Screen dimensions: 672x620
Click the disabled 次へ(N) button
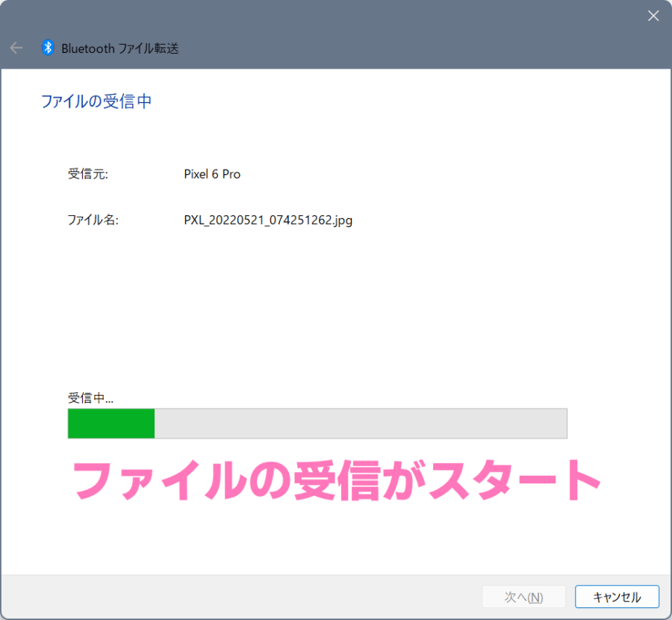pos(523,597)
